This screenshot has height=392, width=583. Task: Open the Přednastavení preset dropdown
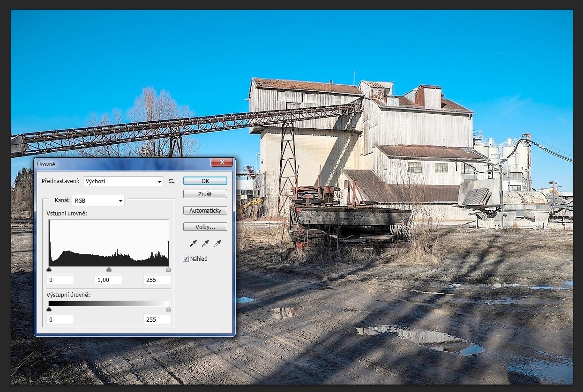pyautogui.click(x=123, y=181)
